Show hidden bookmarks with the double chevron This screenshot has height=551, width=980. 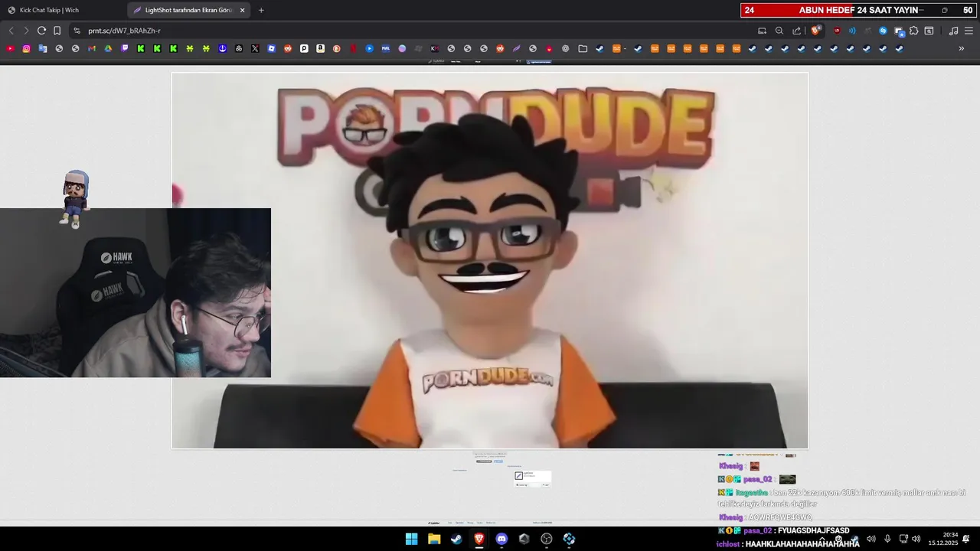click(x=962, y=48)
